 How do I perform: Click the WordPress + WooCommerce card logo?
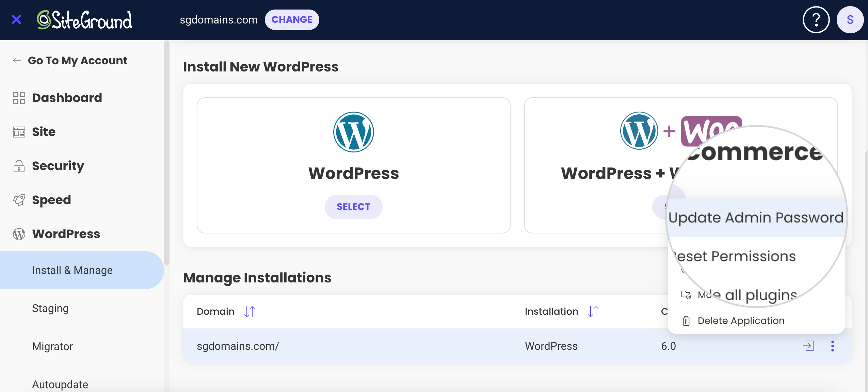tap(681, 131)
